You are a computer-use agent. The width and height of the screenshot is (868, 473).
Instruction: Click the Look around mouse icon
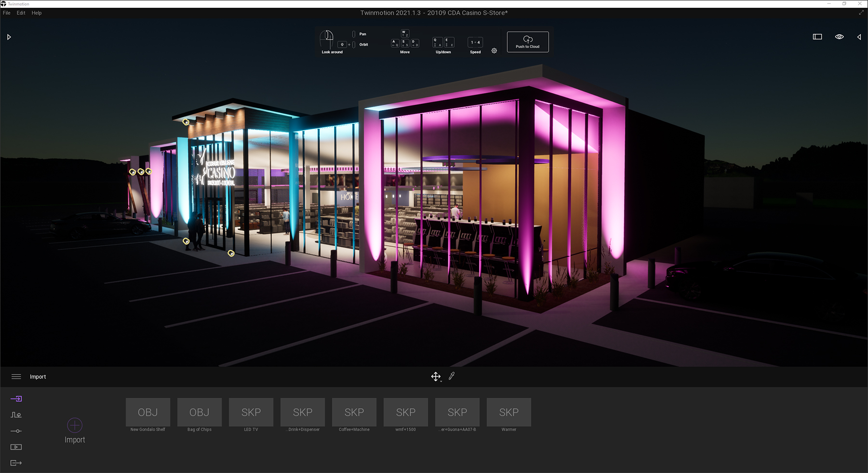pos(327,39)
